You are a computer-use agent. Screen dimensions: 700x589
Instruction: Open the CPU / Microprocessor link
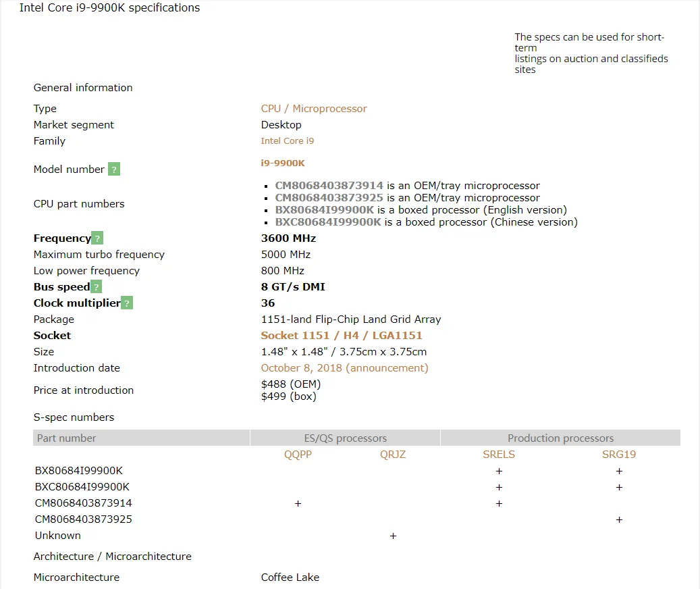314,109
